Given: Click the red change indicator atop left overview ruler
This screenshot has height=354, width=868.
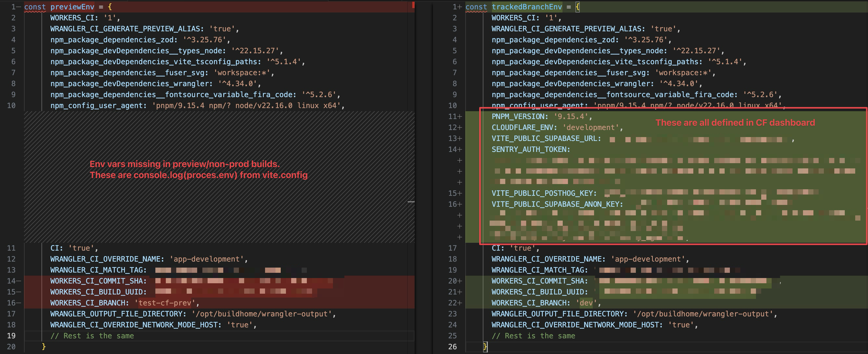Looking at the screenshot, I should 413,5.
